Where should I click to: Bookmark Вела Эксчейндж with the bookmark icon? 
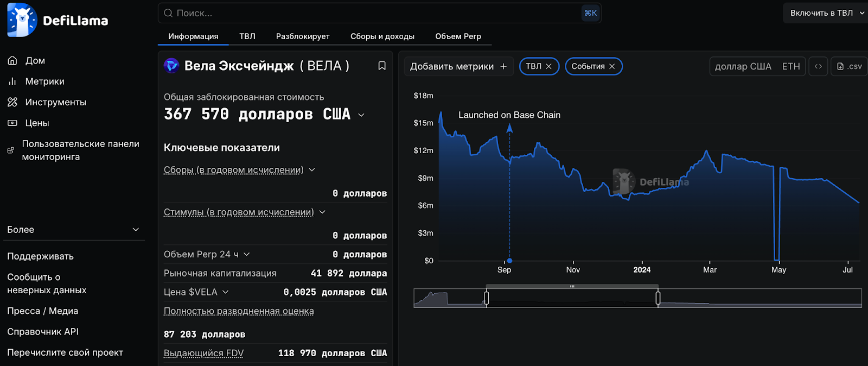(x=382, y=66)
